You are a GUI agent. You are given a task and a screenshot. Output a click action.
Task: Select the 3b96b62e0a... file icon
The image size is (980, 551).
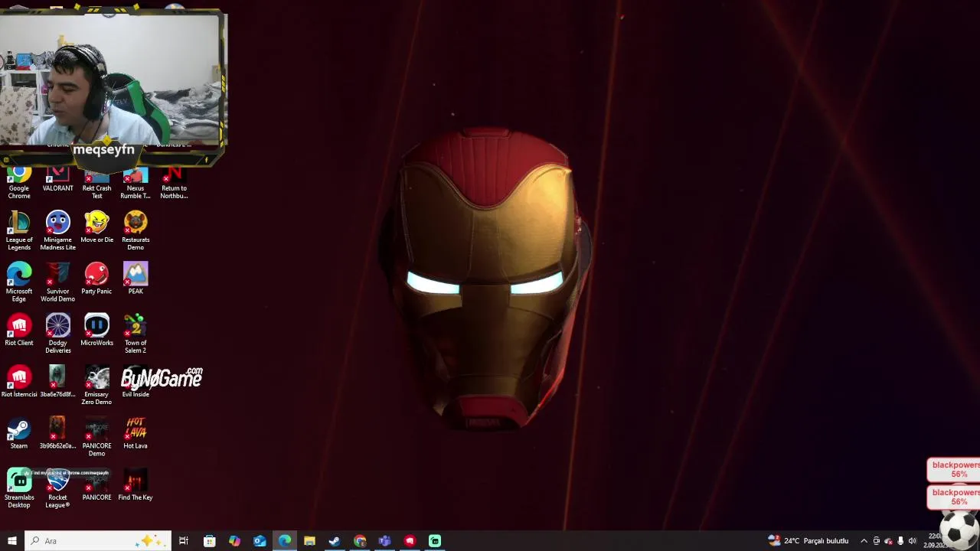(57, 432)
